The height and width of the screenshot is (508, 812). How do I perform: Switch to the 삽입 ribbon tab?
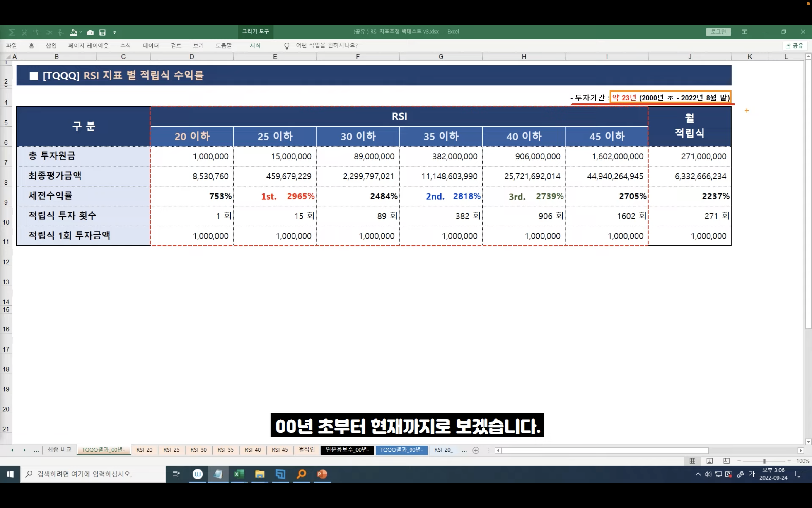point(51,45)
